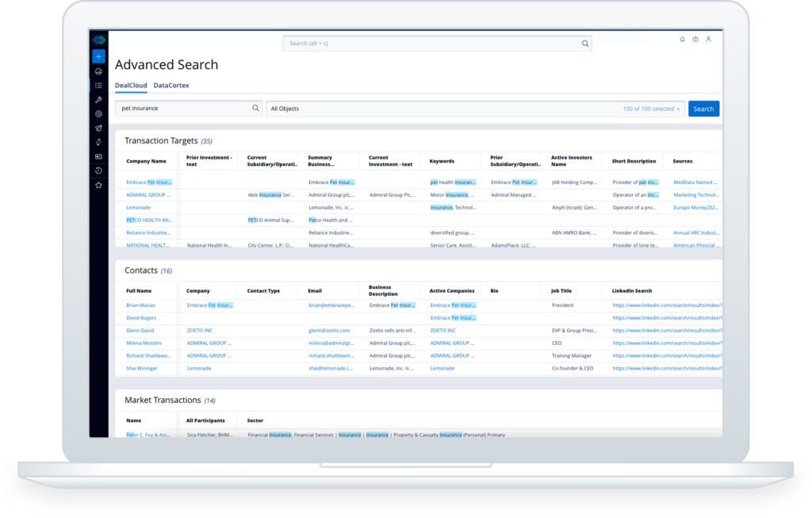Screen dimensions: 812x518
Task: Click the Company Name column header
Action: tap(146, 161)
